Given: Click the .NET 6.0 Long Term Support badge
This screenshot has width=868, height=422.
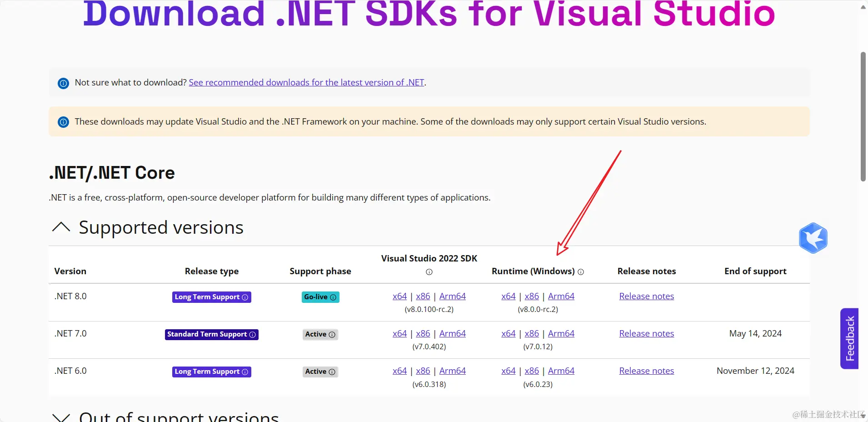Looking at the screenshot, I should 212,372.
